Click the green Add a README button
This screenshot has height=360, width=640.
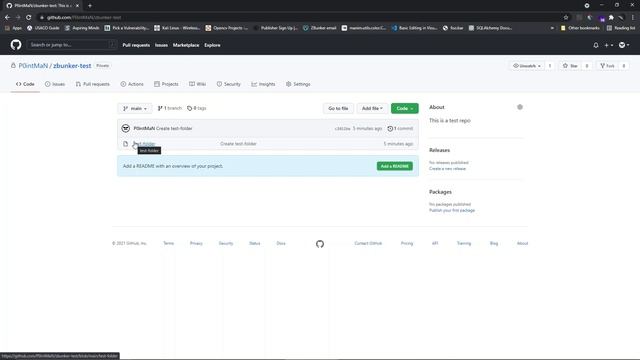tap(395, 166)
